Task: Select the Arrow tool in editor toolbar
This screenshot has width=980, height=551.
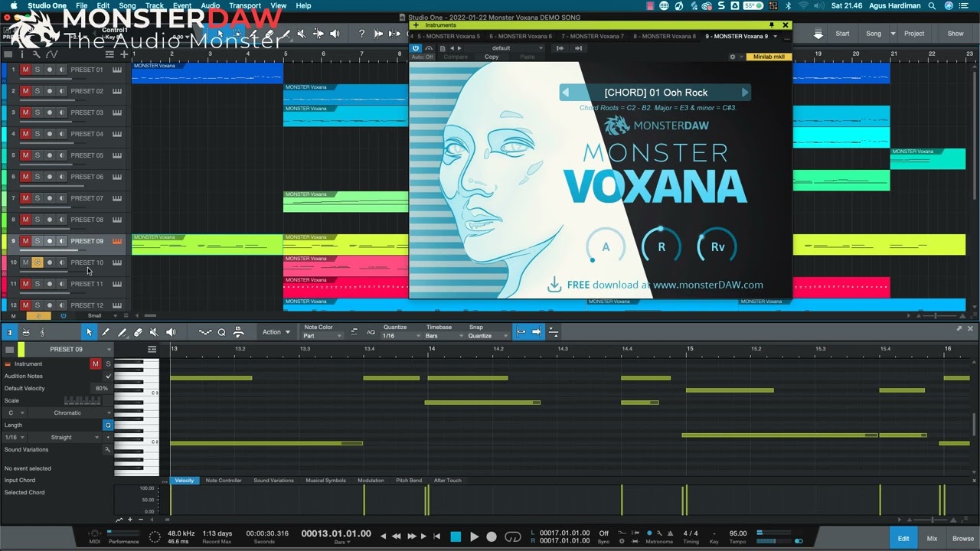Action: [x=89, y=332]
